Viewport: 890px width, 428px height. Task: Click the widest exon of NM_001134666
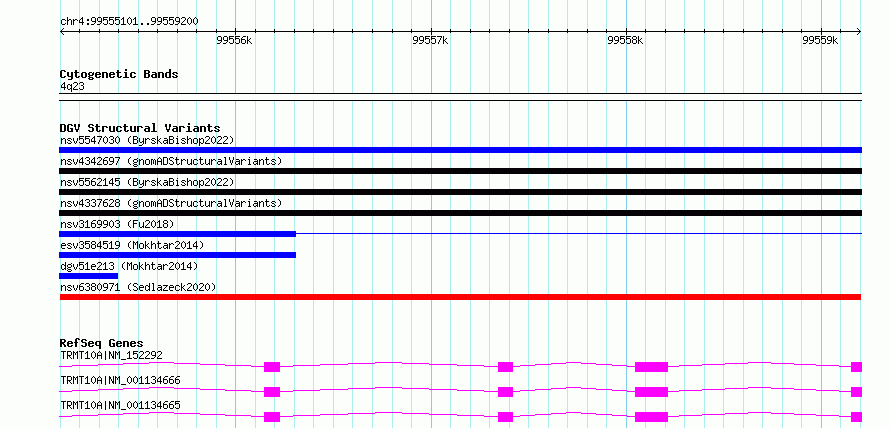point(651,392)
